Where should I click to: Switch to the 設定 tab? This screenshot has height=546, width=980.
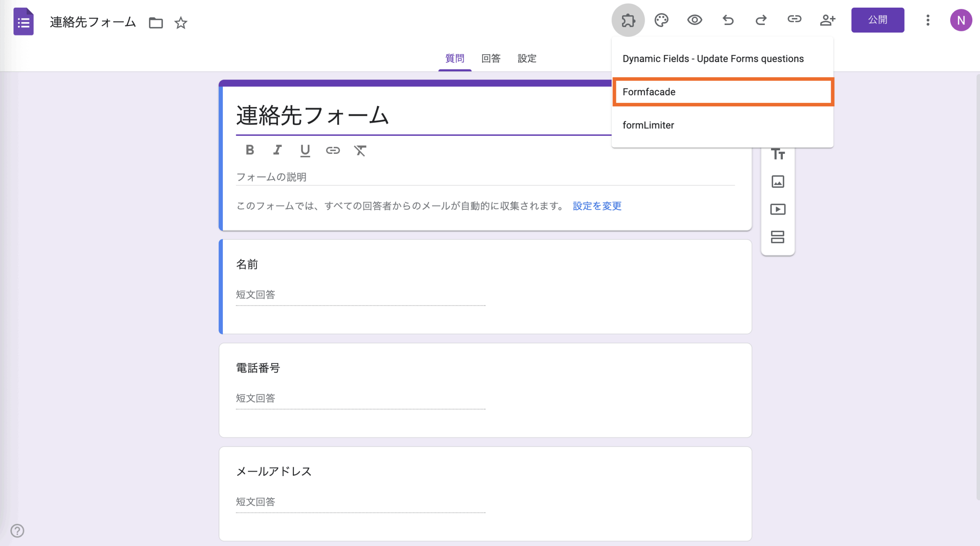click(x=527, y=58)
